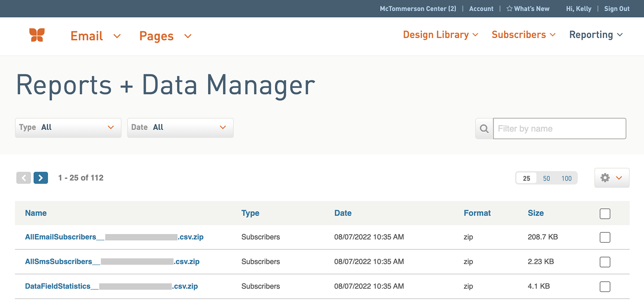Click the Reports + Data Manager heading
This screenshot has height=301, width=644.
(x=166, y=85)
